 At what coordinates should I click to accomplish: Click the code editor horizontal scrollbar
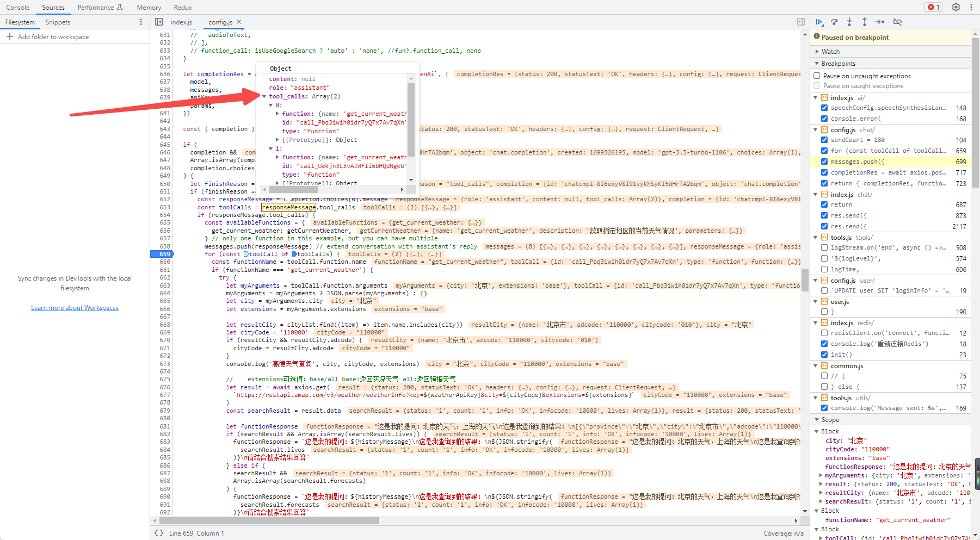(x=269, y=520)
